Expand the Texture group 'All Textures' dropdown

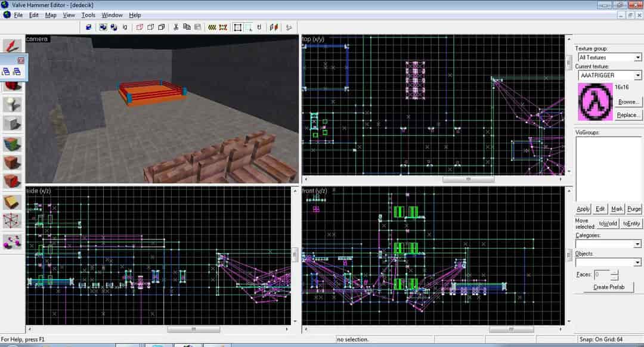coord(637,57)
